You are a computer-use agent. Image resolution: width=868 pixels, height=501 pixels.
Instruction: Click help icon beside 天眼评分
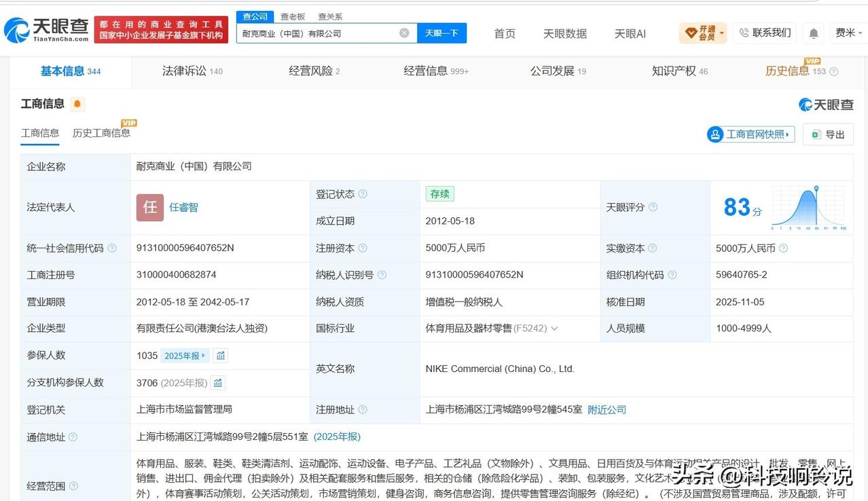(653, 207)
